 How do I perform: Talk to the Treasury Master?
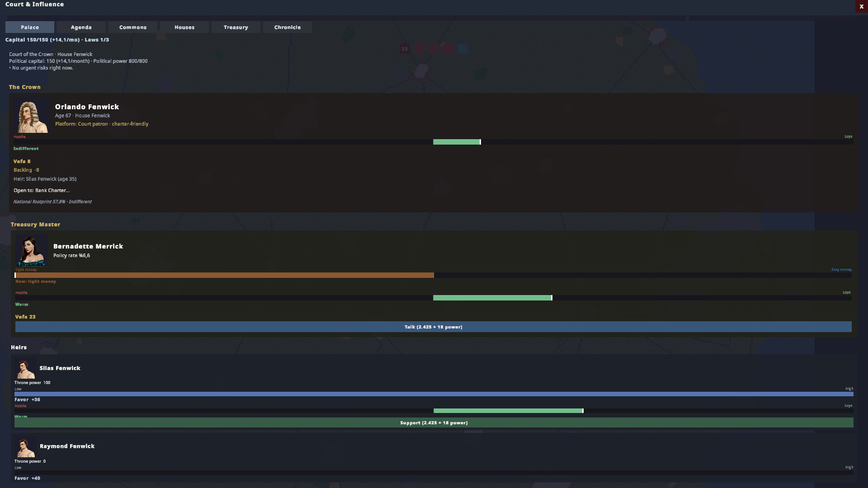pyautogui.click(x=434, y=327)
